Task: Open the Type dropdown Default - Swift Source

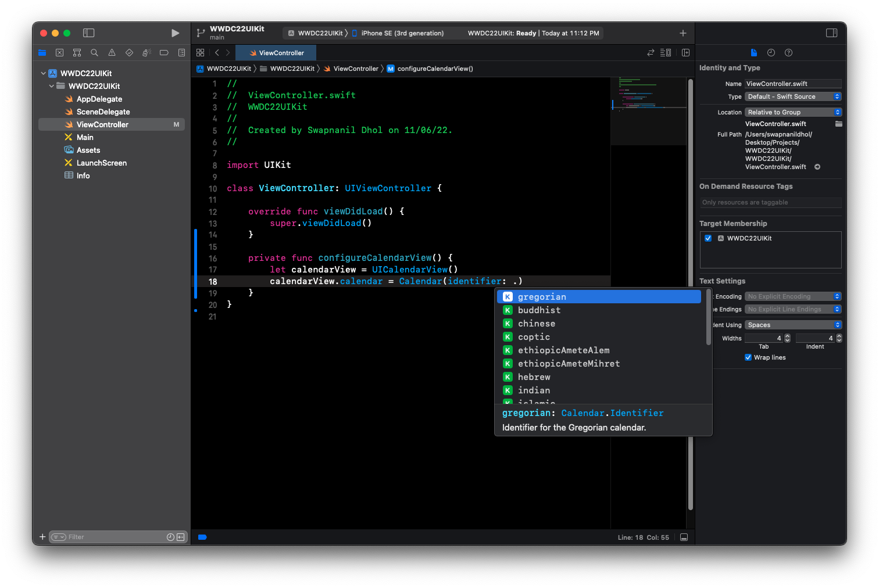Action: click(x=793, y=96)
